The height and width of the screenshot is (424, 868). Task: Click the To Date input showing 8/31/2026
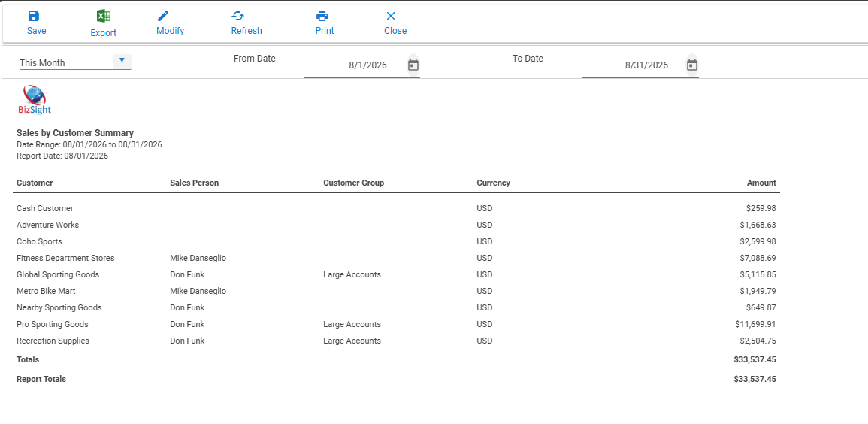point(634,65)
